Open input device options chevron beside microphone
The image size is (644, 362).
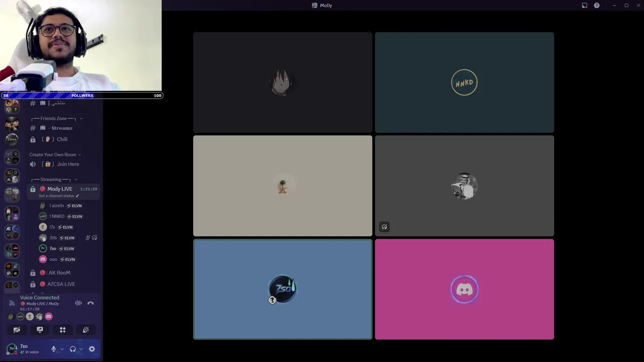62,349
